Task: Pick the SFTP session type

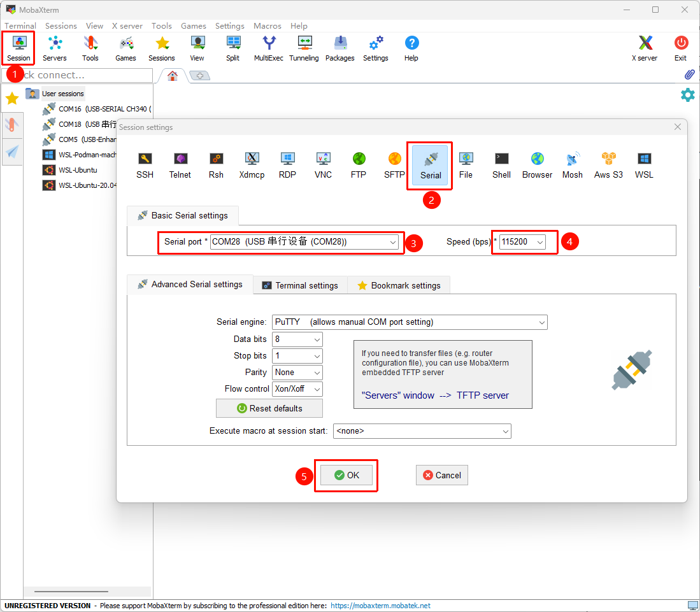Action: [394, 165]
